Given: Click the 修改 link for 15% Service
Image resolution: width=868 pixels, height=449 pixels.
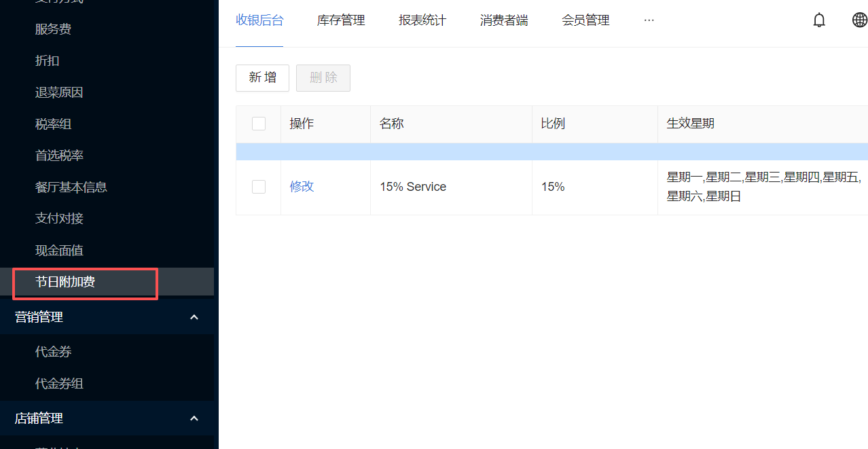Looking at the screenshot, I should coord(302,187).
